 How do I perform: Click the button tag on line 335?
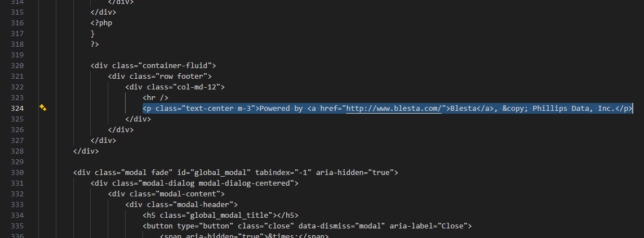[160, 226]
